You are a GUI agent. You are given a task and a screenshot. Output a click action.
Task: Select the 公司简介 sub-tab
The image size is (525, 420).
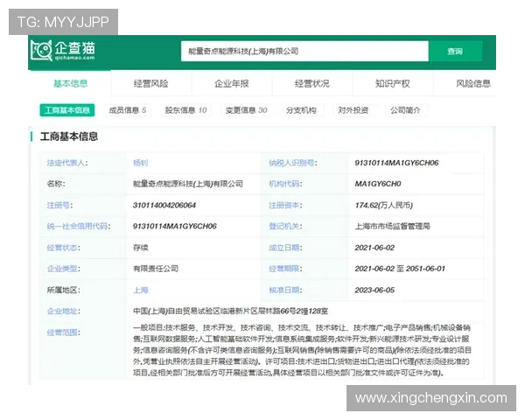click(405, 110)
